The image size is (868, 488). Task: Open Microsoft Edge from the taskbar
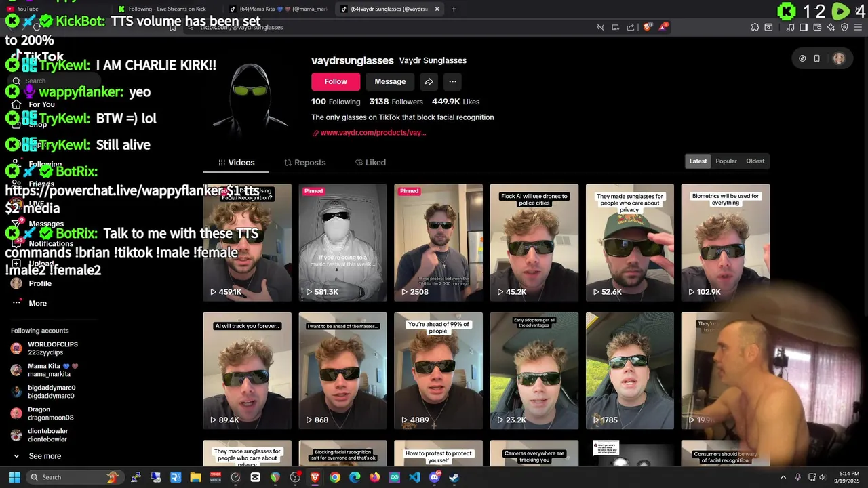click(x=355, y=477)
